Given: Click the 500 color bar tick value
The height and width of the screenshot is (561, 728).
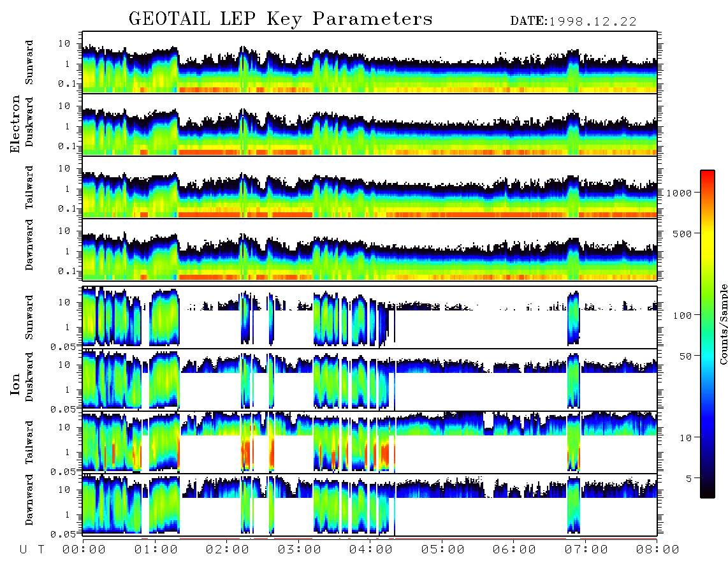Looking at the screenshot, I should coord(682,233).
